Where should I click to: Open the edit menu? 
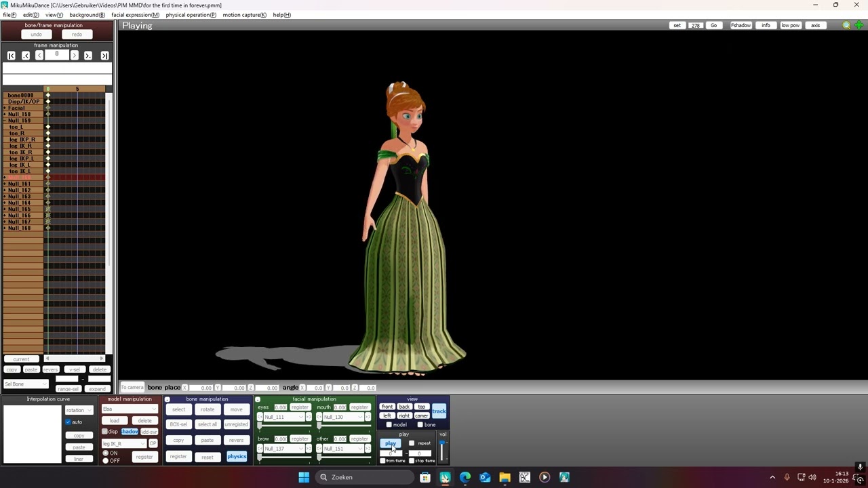click(31, 15)
